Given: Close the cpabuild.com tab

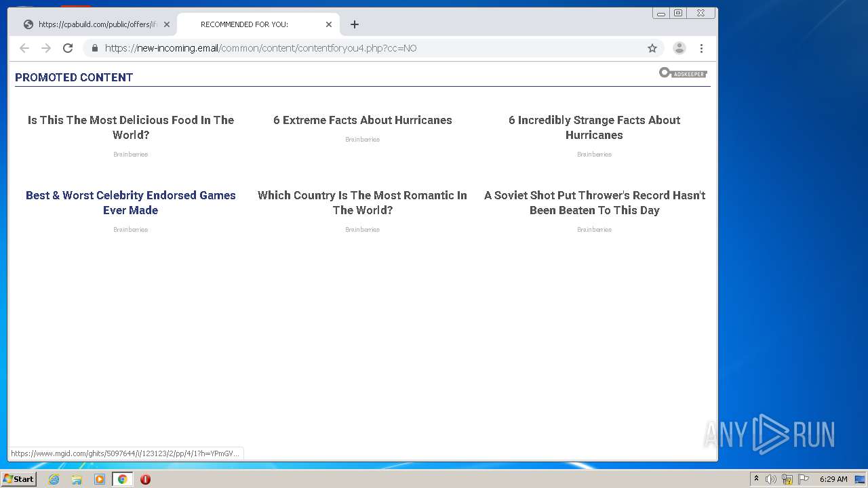Looking at the screenshot, I should [167, 24].
